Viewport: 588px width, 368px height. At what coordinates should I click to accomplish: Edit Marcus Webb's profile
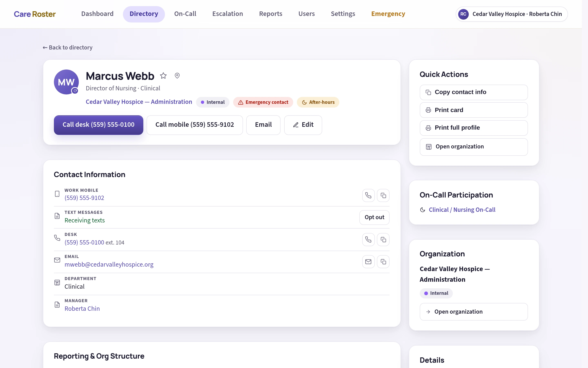pyautogui.click(x=303, y=125)
